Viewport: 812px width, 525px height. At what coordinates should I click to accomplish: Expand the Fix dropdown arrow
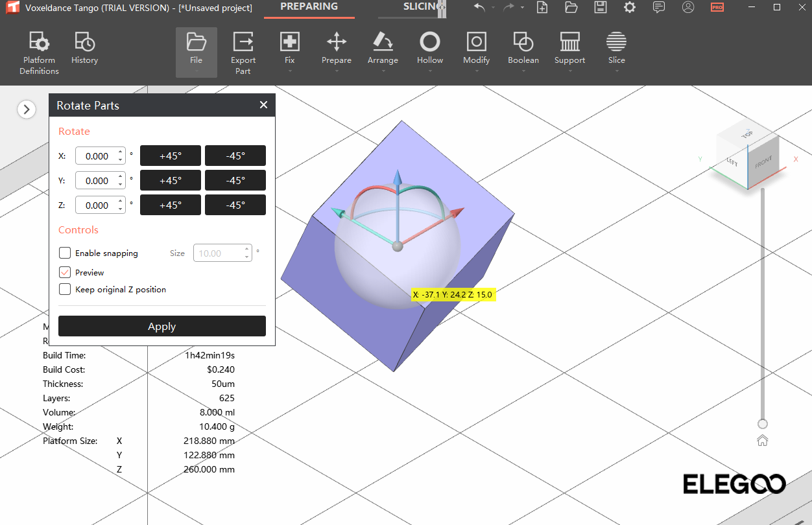[290, 71]
